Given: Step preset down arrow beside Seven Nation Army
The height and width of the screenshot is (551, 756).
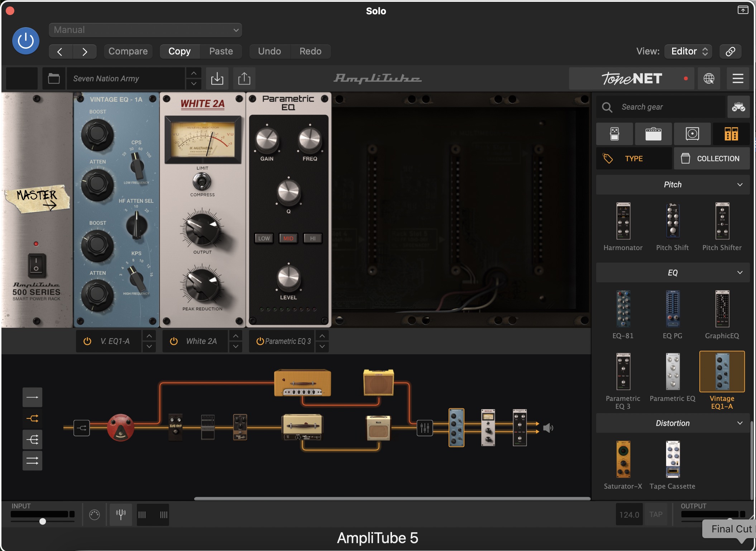Looking at the screenshot, I should coord(193,83).
